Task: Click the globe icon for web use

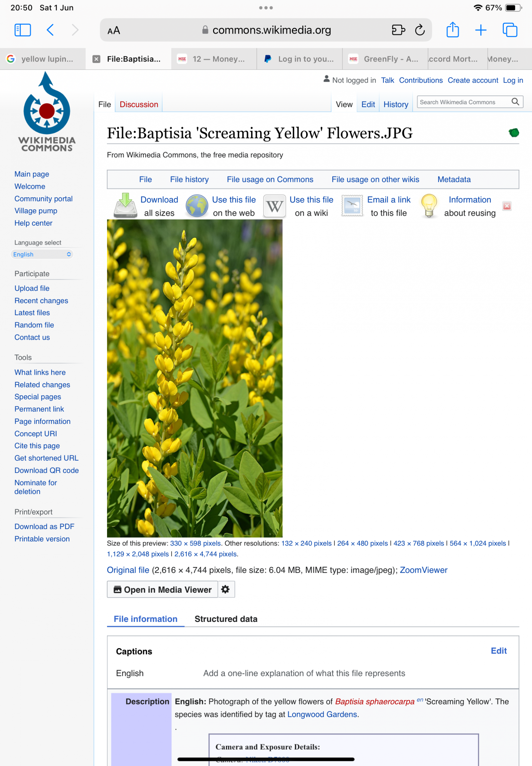Action: (x=197, y=206)
